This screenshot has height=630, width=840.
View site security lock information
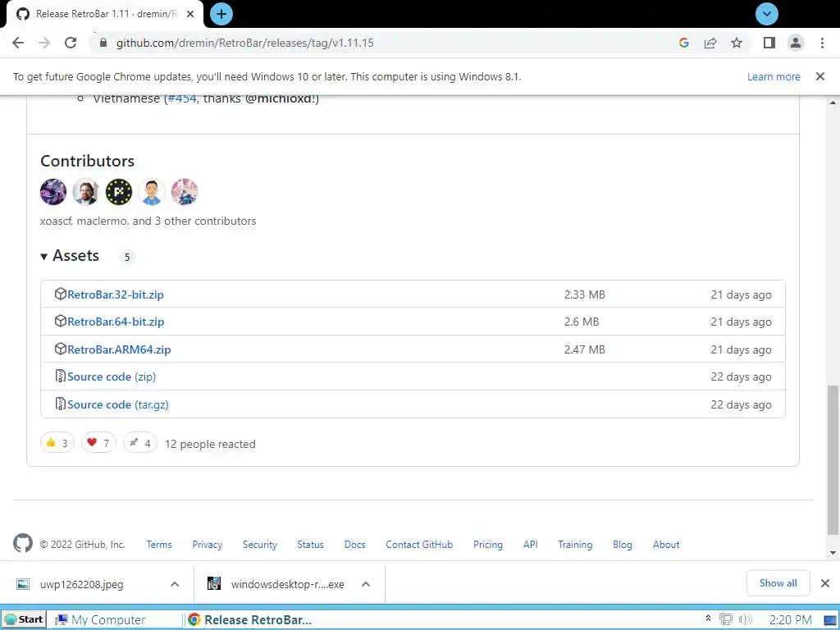point(103,43)
